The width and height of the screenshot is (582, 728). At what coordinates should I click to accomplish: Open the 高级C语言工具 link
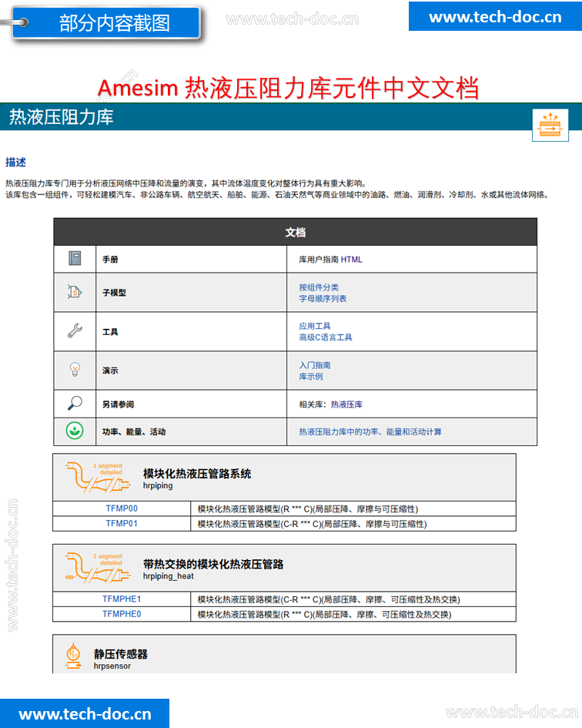326,337
